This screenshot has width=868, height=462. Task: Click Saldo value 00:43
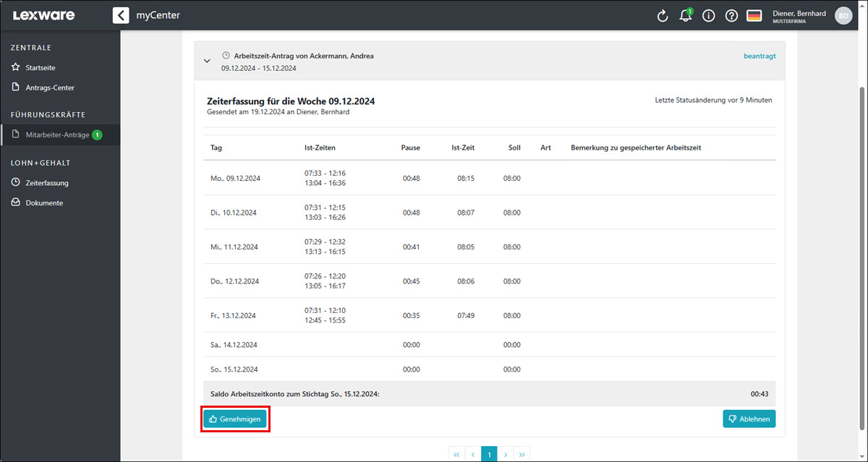coord(759,394)
